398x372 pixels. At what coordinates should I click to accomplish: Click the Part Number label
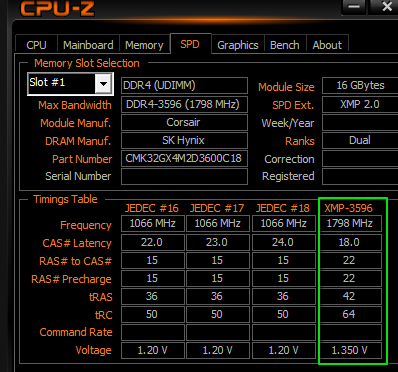click(x=82, y=159)
